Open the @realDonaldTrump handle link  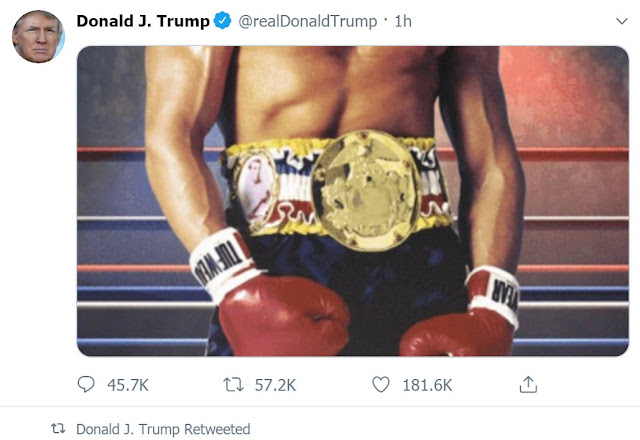click(x=307, y=21)
